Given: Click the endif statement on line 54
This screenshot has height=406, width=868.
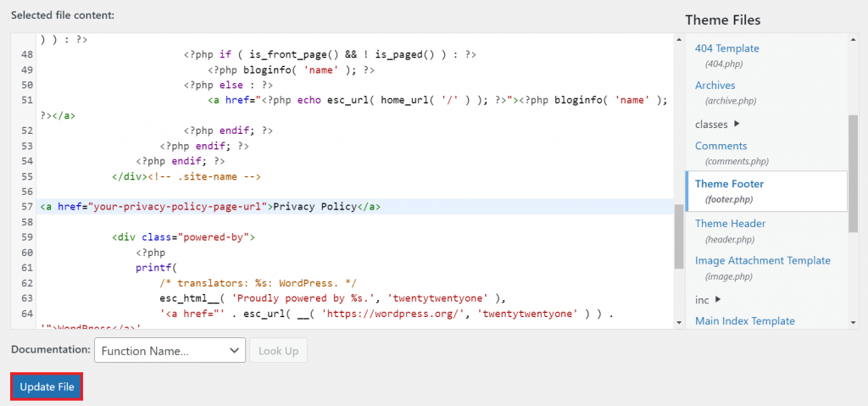Looking at the screenshot, I should coord(181,161).
